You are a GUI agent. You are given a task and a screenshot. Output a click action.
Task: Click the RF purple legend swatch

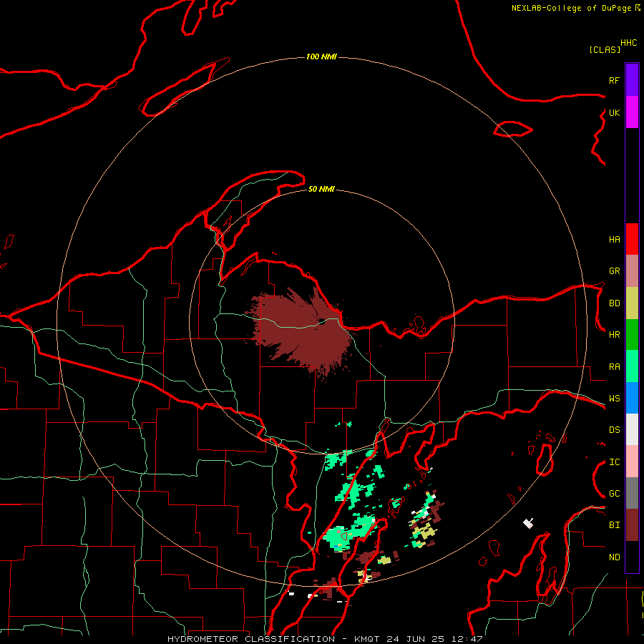(x=632, y=80)
